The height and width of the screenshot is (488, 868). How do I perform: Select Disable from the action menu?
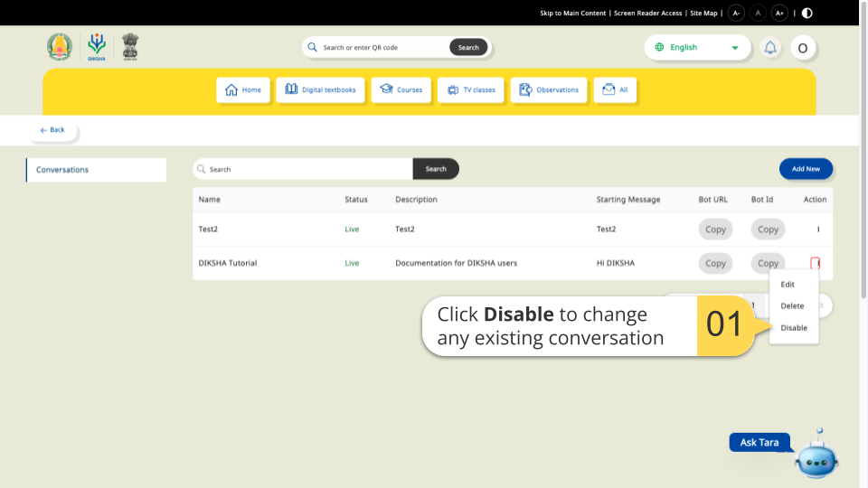tap(794, 328)
